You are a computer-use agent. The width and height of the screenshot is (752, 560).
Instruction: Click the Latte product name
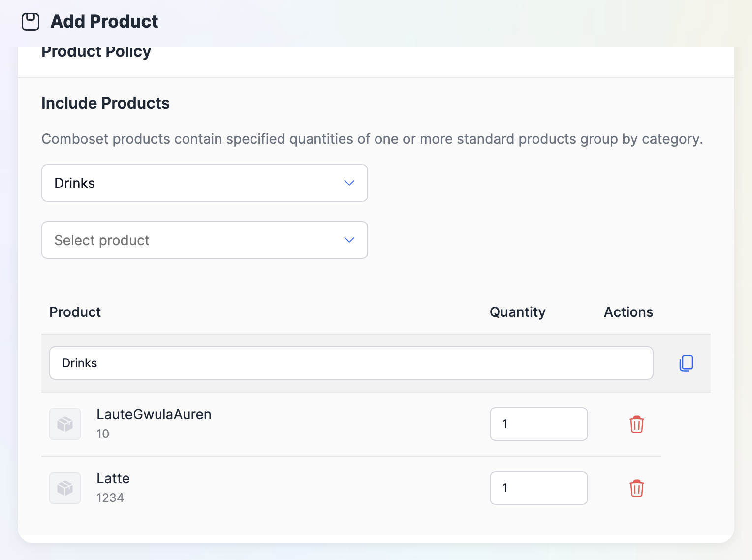coord(113,478)
